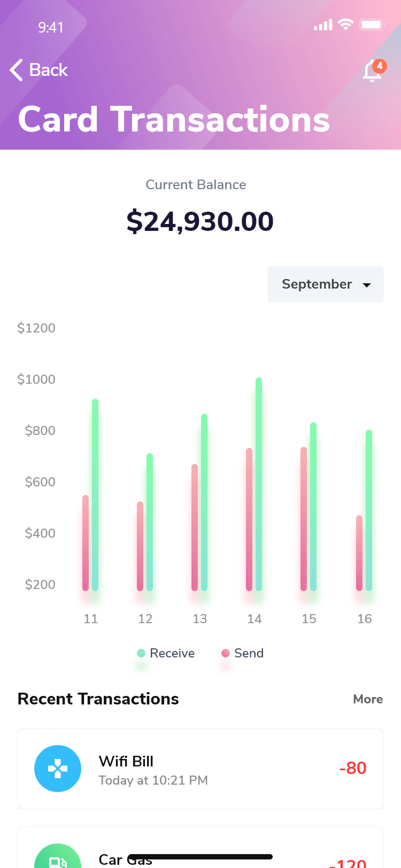The image size is (401, 868).
Task: Select day 11 on the chart axis
Action: [x=91, y=619]
